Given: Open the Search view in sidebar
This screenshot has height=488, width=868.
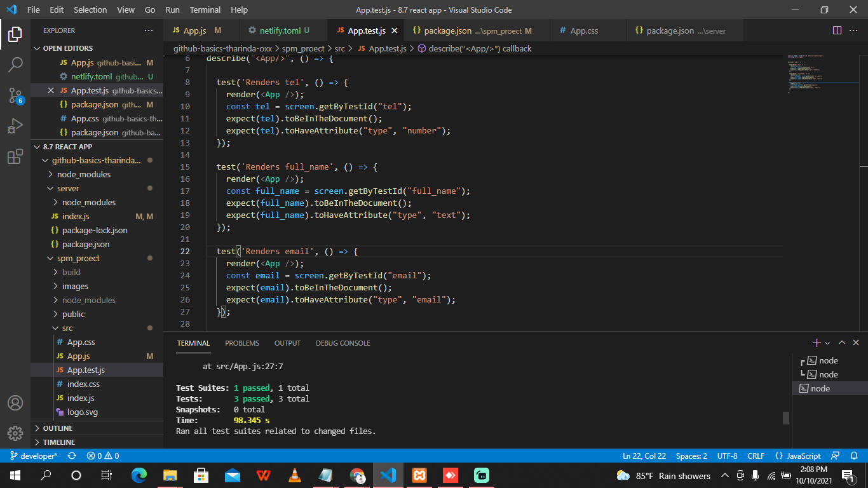Looking at the screenshot, I should (x=15, y=64).
